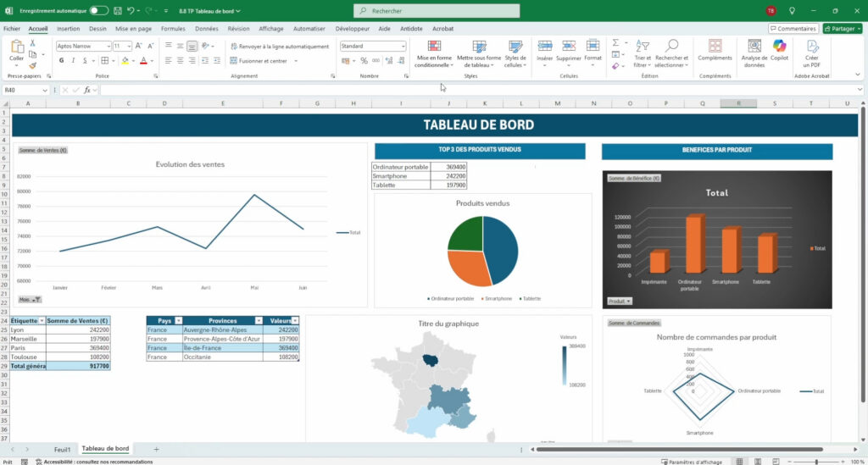868x465 pixels.
Task: Toggle Renvoyer à la ligne automatiquement
Action: (x=279, y=47)
